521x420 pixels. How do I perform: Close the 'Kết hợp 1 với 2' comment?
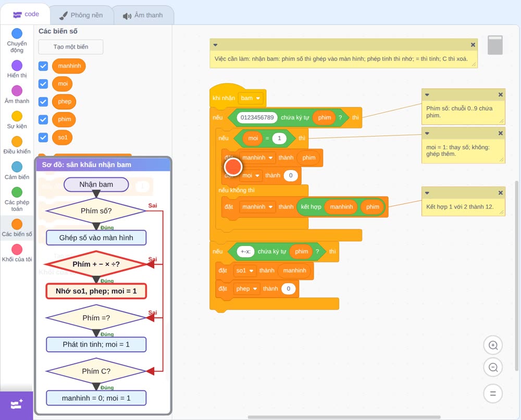point(500,193)
